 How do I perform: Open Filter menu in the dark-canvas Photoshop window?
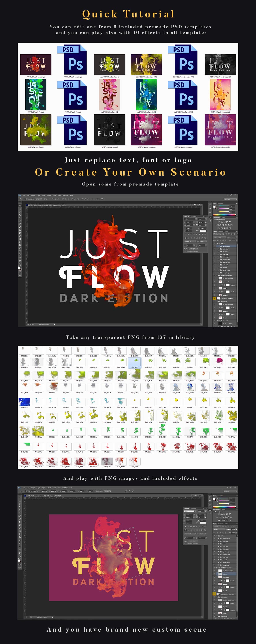point(54,195)
